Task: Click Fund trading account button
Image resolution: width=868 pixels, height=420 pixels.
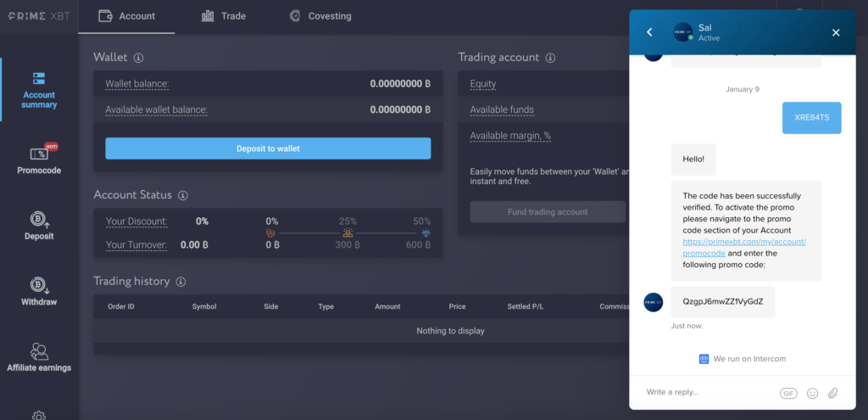Action: [x=548, y=211]
